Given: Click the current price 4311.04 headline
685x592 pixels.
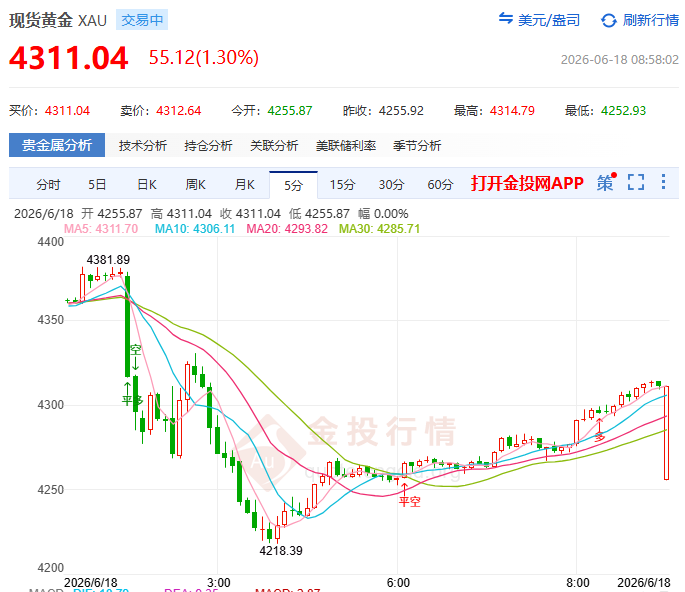Looking at the screenshot, I should (69, 58).
